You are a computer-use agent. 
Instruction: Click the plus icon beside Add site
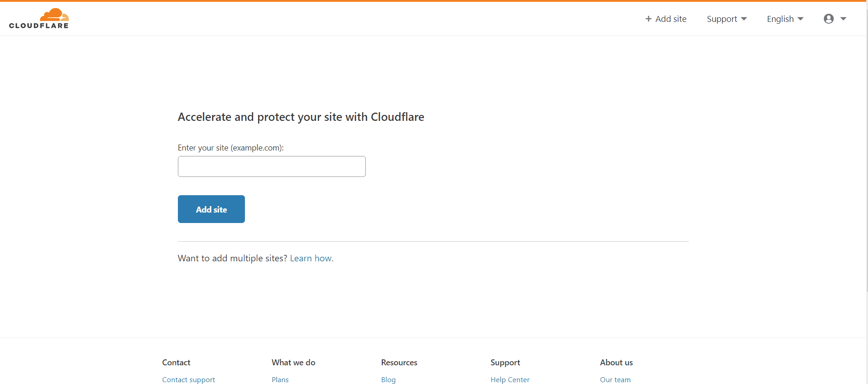click(648, 19)
